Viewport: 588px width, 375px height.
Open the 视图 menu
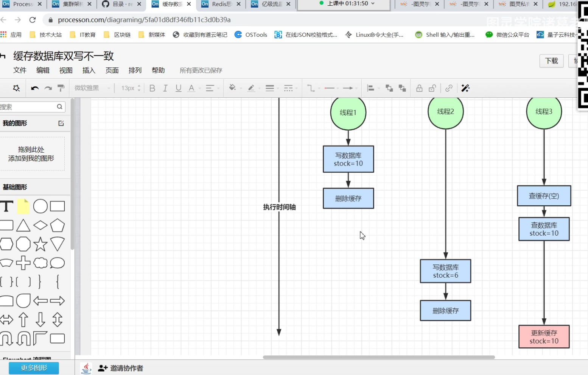coord(66,70)
